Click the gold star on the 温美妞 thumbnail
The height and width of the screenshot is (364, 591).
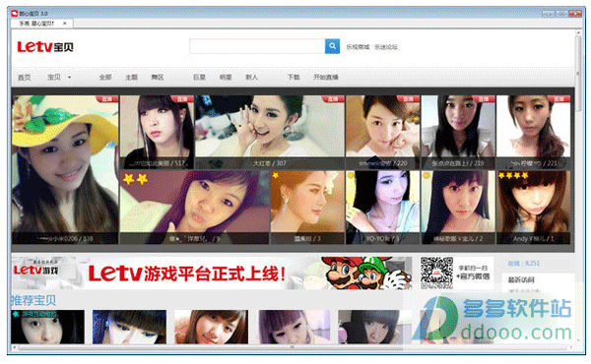[x=276, y=175]
